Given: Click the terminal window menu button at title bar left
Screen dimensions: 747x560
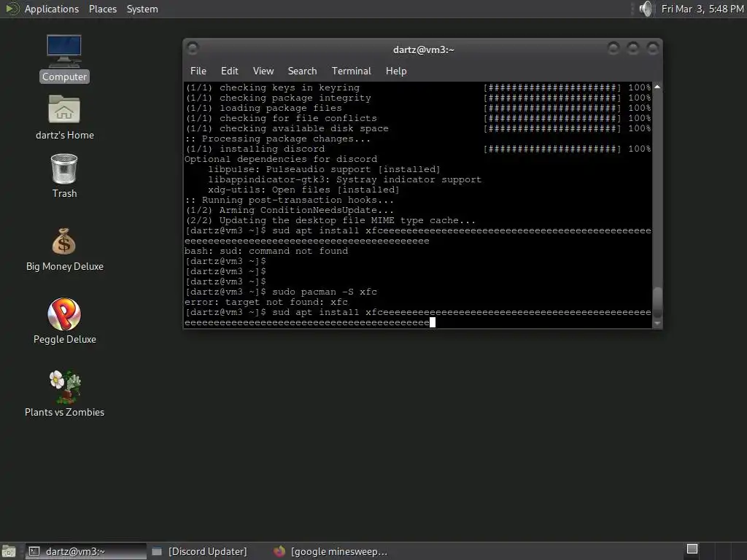Looking at the screenshot, I should 193,48.
